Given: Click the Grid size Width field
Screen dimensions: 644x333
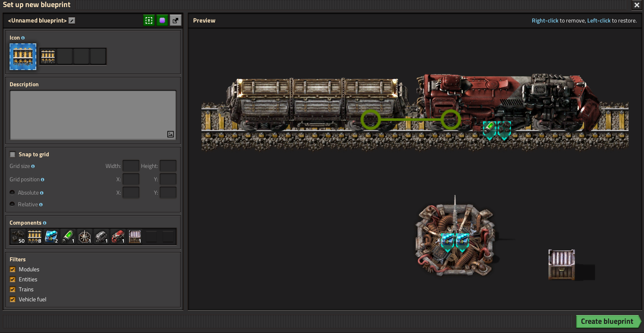Looking at the screenshot, I should pyautogui.click(x=131, y=166).
